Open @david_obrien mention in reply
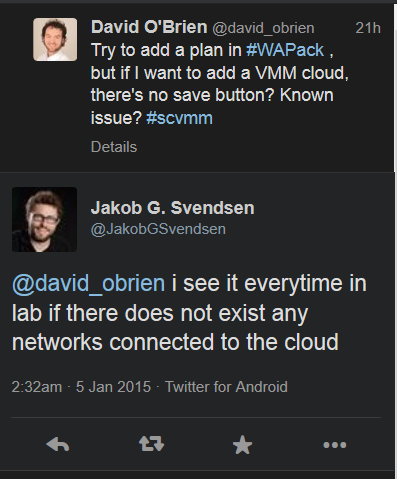 (88, 283)
